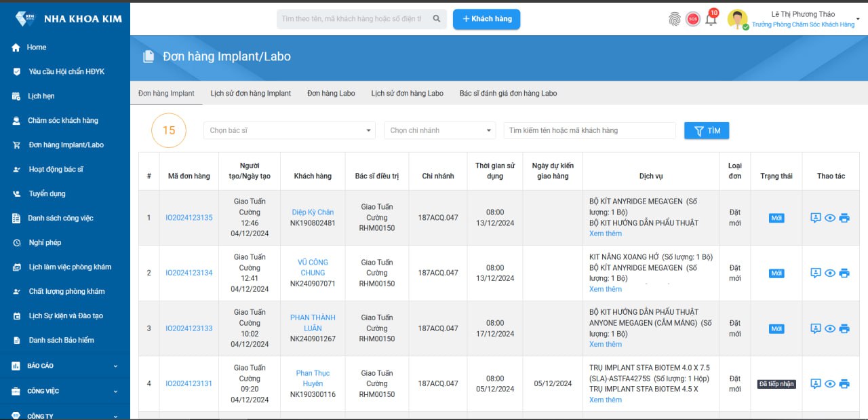Viewport: 868px width, 420px height.
Task: Click the customer name/code search field
Action: tap(589, 130)
